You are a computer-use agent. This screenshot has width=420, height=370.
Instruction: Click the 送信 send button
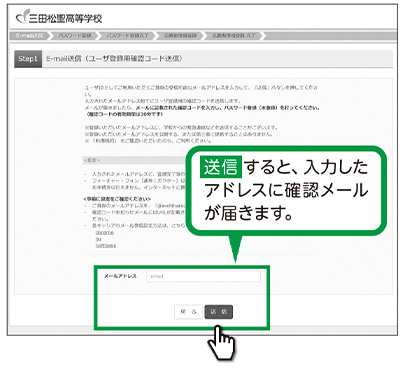click(219, 312)
